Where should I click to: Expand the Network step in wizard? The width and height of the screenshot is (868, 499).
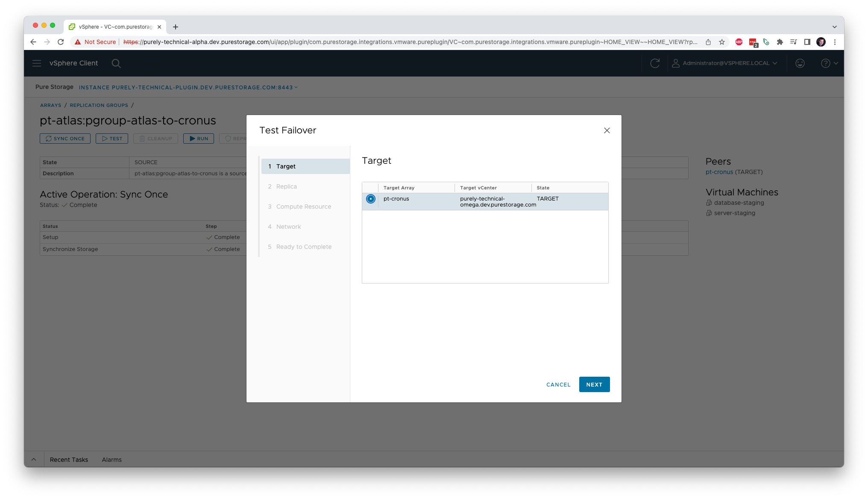click(288, 226)
